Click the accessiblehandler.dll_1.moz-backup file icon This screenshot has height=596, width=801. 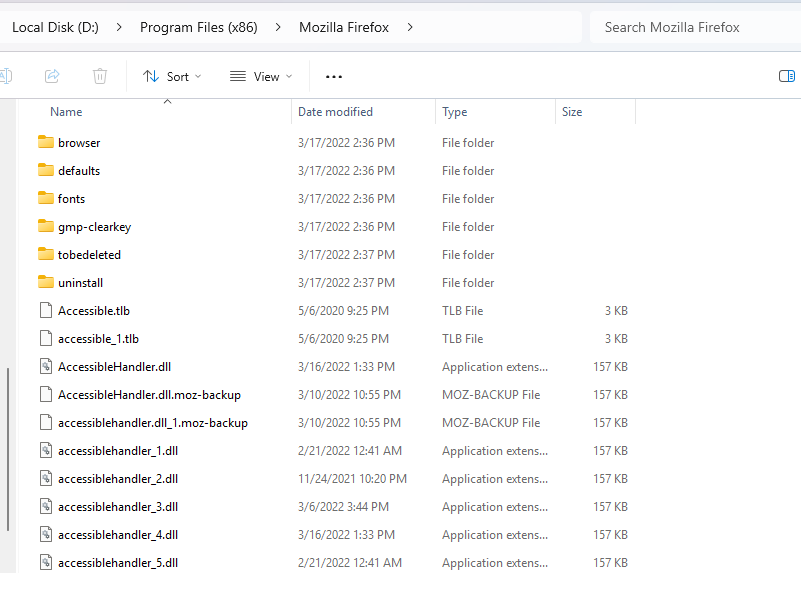point(46,423)
